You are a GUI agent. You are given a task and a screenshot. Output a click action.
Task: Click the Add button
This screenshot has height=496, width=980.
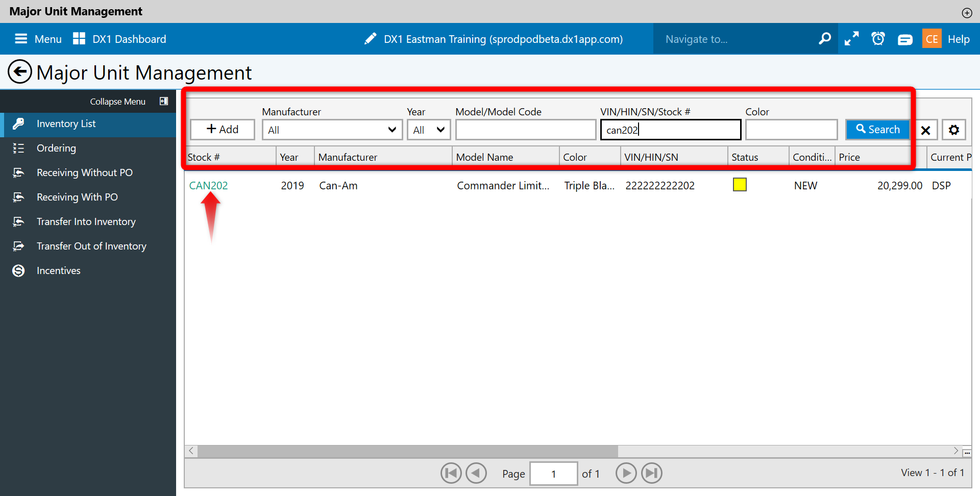pyautogui.click(x=223, y=130)
